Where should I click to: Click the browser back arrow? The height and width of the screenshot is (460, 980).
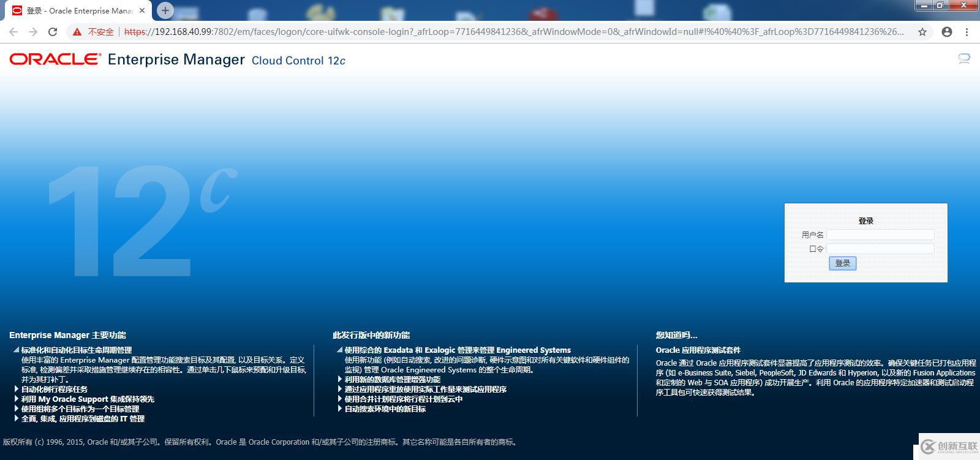pyautogui.click(x=13, y=32)
